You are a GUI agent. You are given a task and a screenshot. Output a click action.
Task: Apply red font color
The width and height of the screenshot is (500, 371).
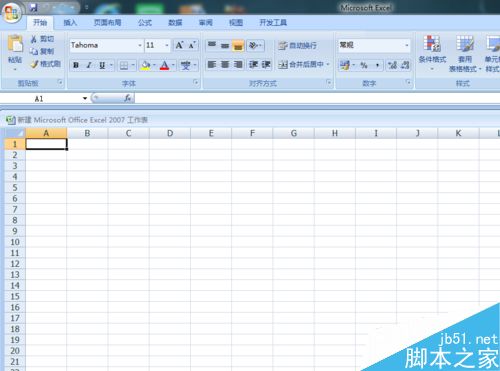(x=164, y=65)
